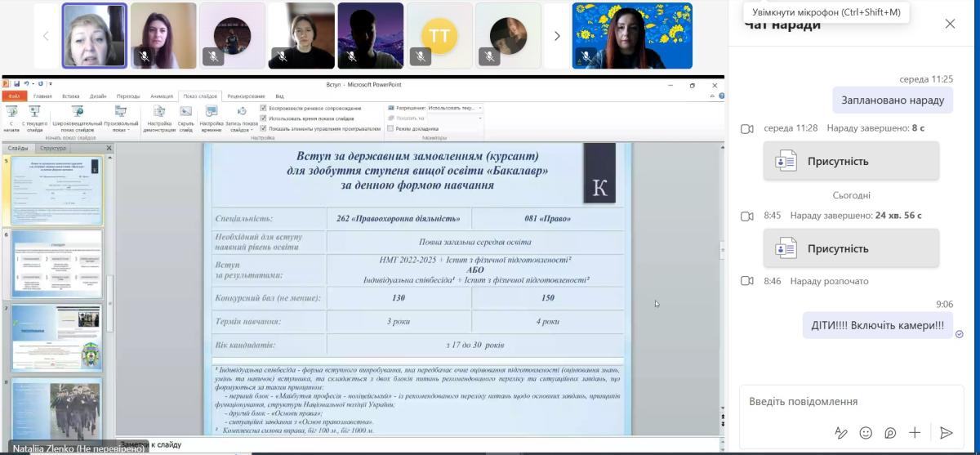
Task: Select the Outline (Структура) pane tab
Action: 53,148
